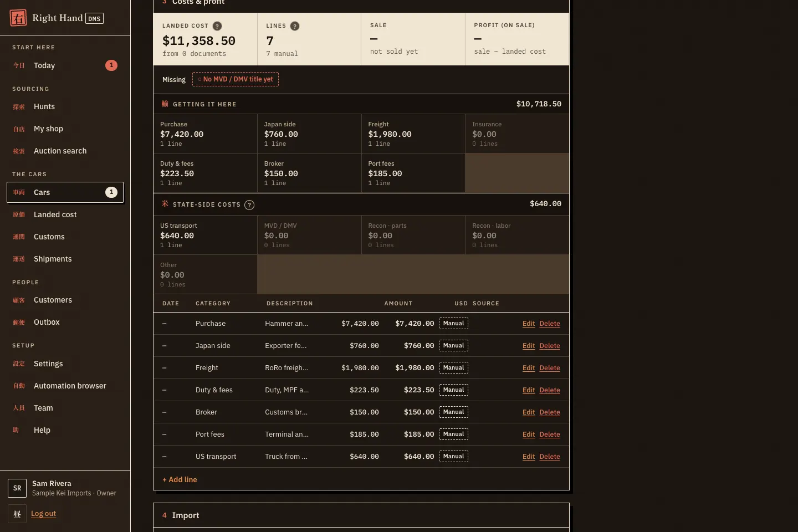The width and height of the screenshot is (798, 532).
Task: Click the help icon next to Lines
Action: tap(295, 26)
